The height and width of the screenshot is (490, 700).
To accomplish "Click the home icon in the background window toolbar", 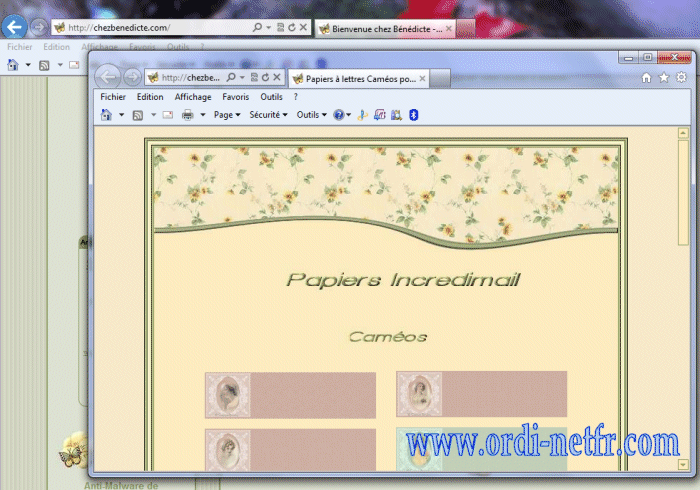I will (x=13, y=65).
